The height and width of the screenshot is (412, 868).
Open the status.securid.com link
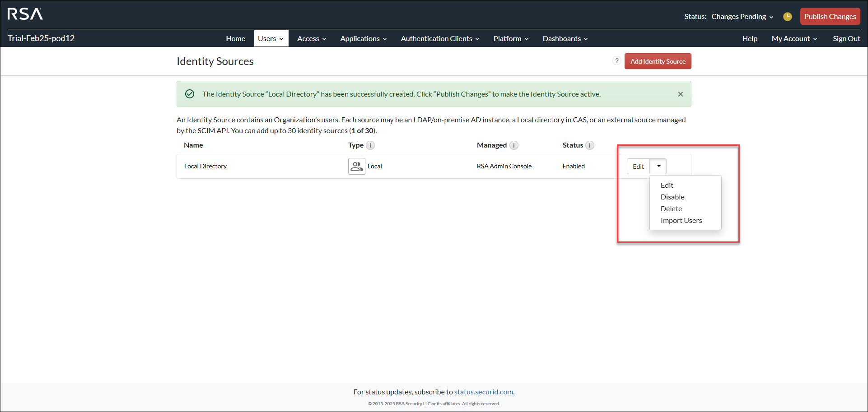tap(483, 392)
